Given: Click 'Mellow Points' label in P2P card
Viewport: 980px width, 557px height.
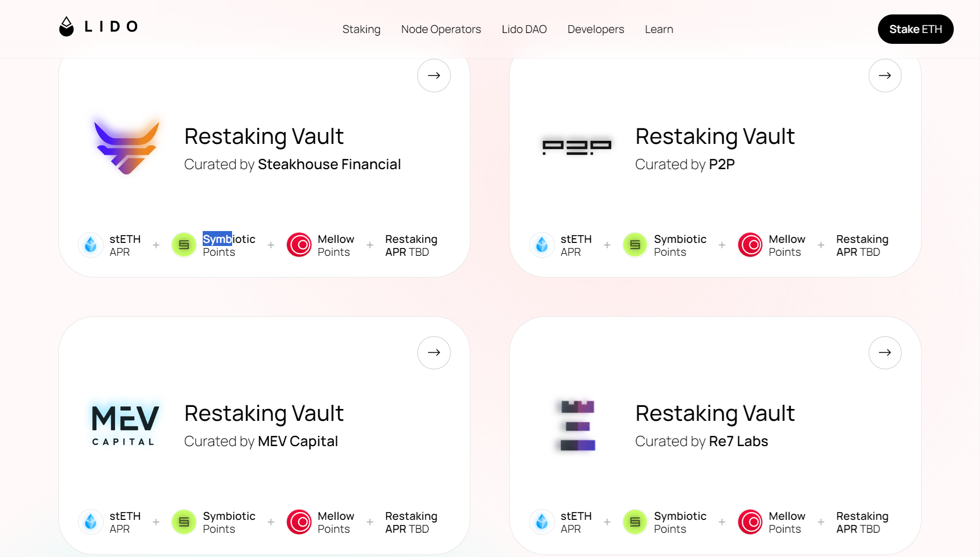Looking at the screenshot, I should [787, 245].
